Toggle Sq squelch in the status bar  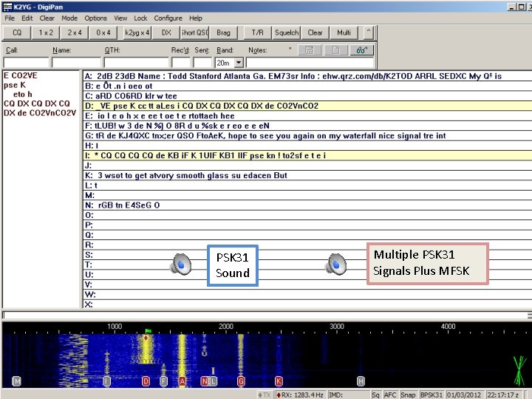(375, 395)
